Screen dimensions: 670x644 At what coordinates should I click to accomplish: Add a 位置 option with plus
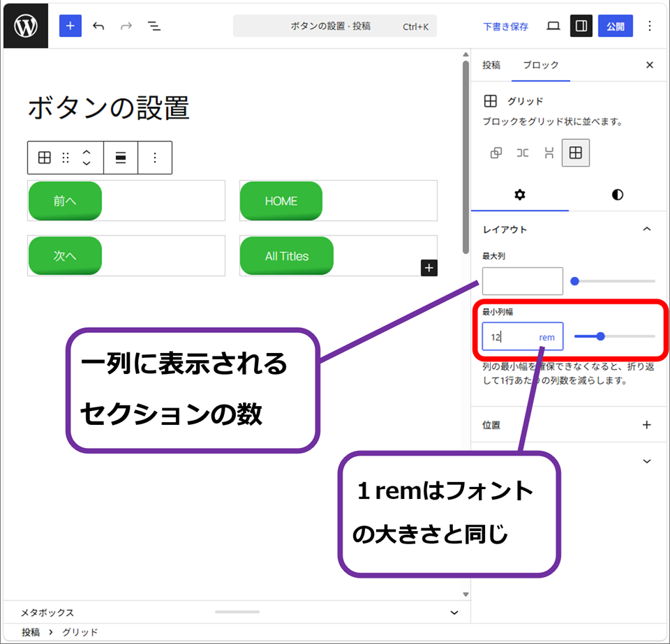[647, 425]
